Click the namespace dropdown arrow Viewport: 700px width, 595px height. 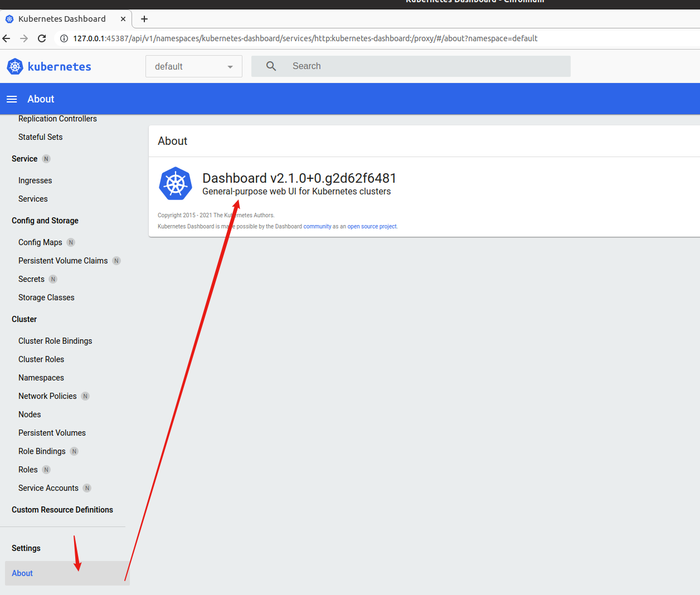click(230, 67)
